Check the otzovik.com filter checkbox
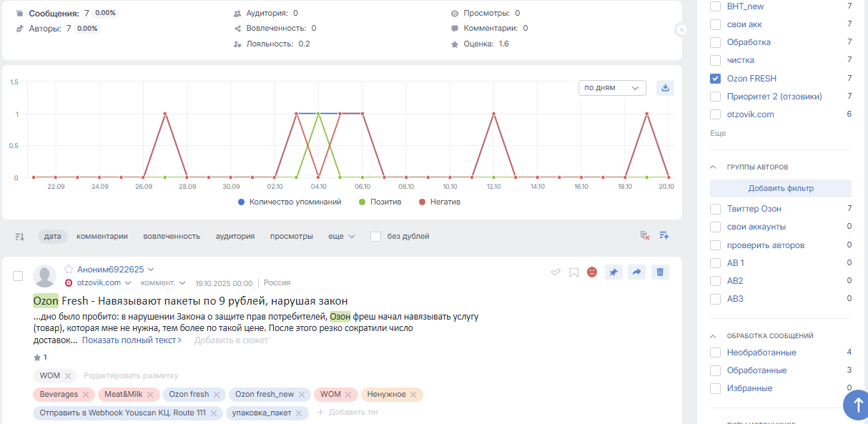Screen dimensions: 868x424 coord(715,114)
